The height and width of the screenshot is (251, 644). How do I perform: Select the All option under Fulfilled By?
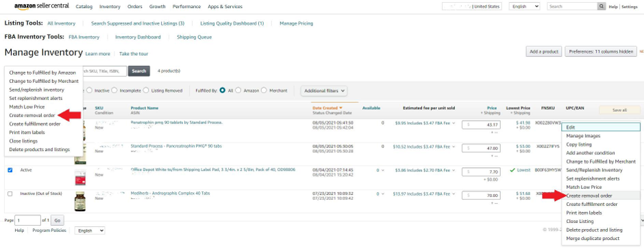click(222, 91)
